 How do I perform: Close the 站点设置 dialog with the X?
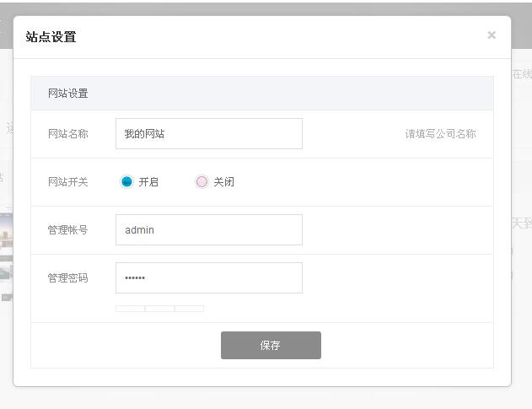pyautogui.click(x=492, y=35)
